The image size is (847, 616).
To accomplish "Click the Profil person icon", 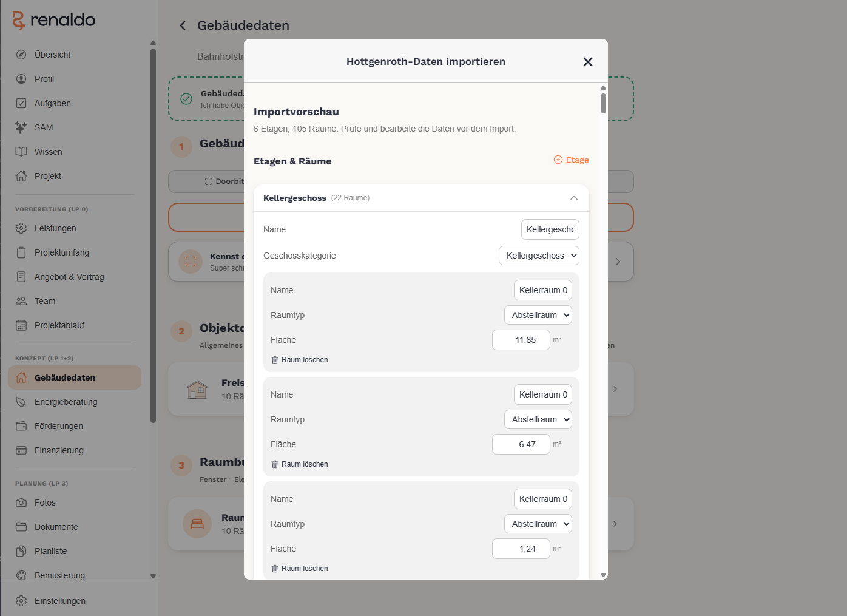I will click(21, 79).
